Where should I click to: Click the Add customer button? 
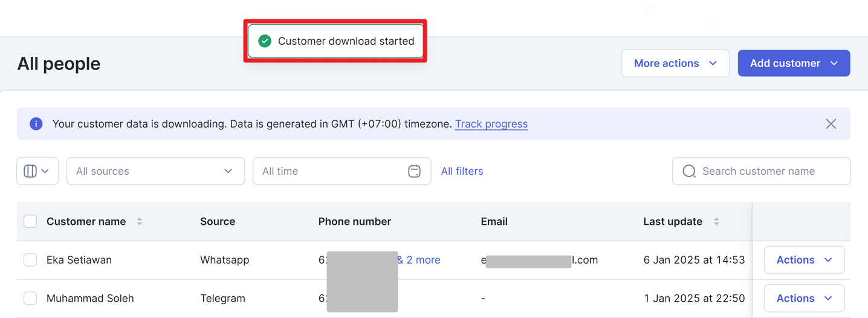click(x=794, y=63)
